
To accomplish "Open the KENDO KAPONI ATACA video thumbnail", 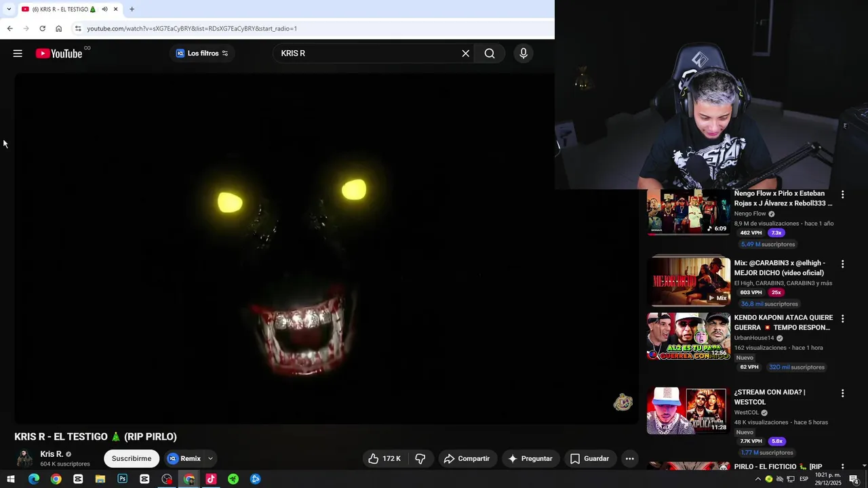I will pyautogui.click(x=688, y=336).
